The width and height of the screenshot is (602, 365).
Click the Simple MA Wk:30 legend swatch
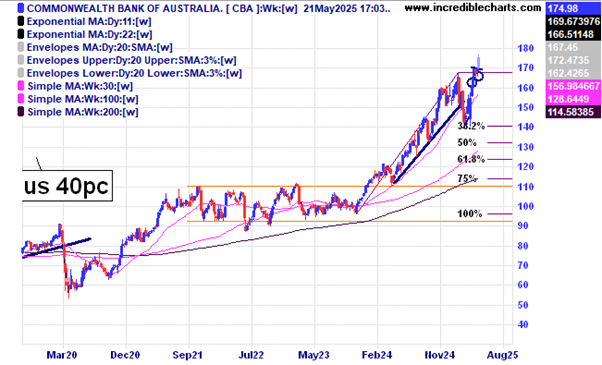(x=21, y=86)
